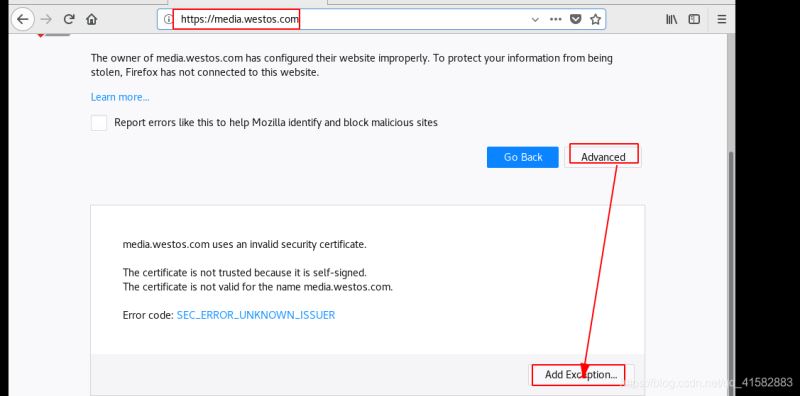Click the Go Back button
The image size is (800, 396).
(522, 157)
